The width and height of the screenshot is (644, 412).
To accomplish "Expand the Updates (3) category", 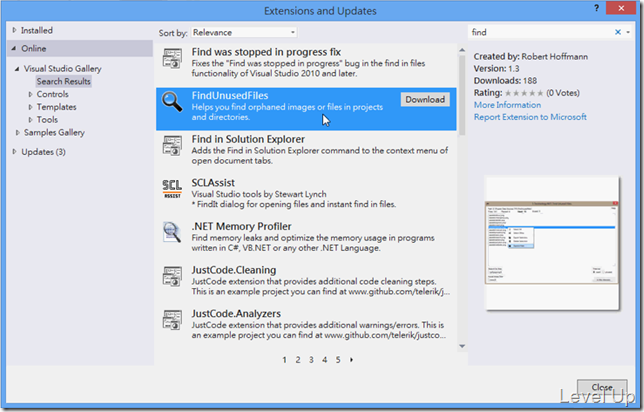I will click(14, 152).
